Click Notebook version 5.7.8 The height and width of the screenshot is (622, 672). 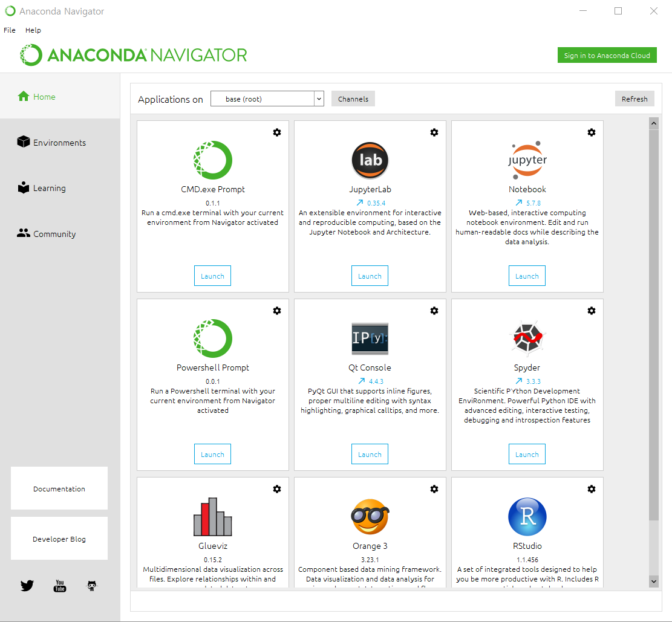click(533, 203)
